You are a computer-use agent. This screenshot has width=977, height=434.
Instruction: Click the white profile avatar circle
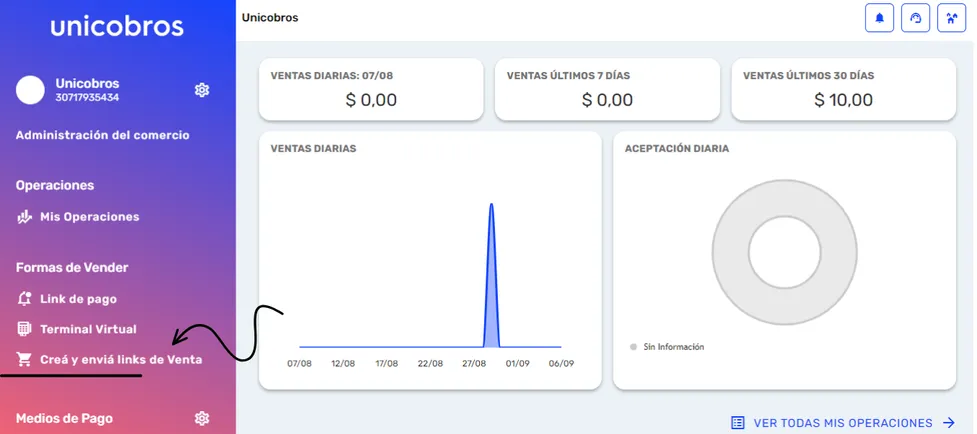point(30,90)
